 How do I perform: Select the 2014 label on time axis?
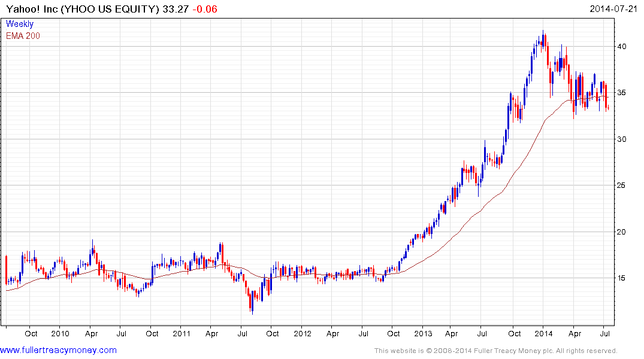543,333
